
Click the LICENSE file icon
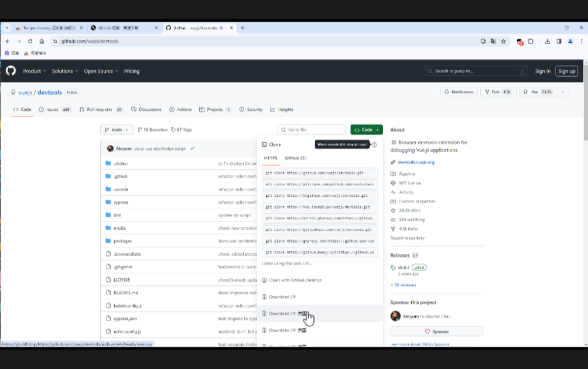108,279
